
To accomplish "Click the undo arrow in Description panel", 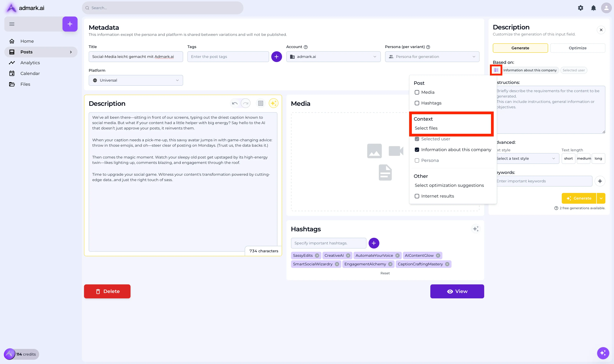I will pos(234,103).
